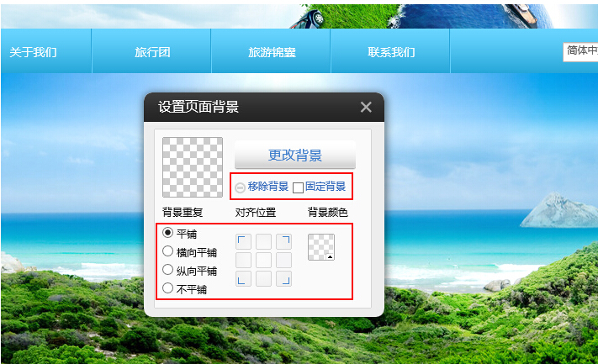Select center alignment position
The height and width of the screenshot is (364, 598).
263,261
